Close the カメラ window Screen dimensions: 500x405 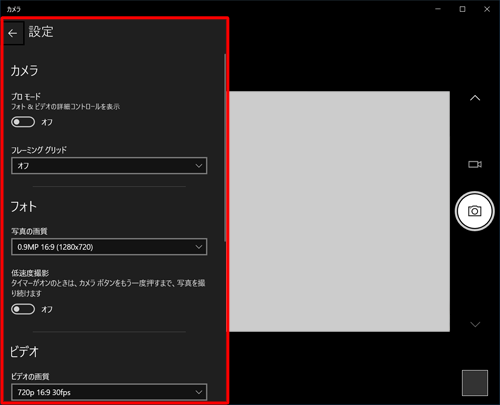(x=487, y=9)
